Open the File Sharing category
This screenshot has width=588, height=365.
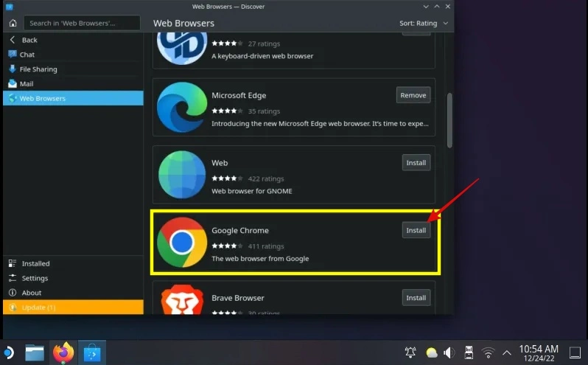pos(73,69)
